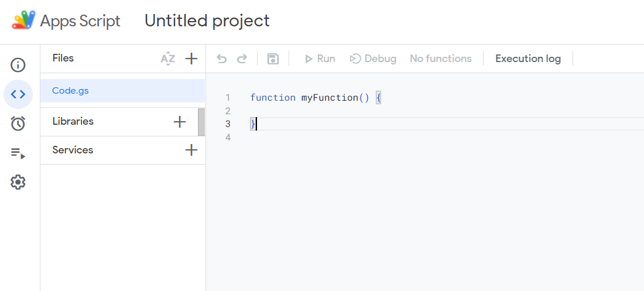644x291 pixels.
Task: Open the Executions list icon
Action: [18, 153]
